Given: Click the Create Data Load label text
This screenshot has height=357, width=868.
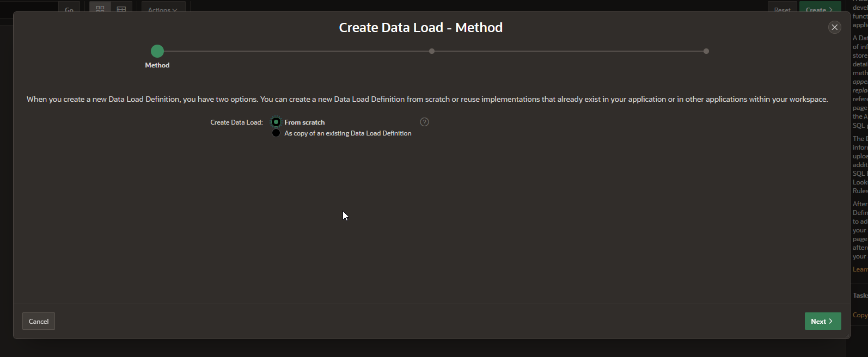Looking at the screenshot, I should point(237,122).
